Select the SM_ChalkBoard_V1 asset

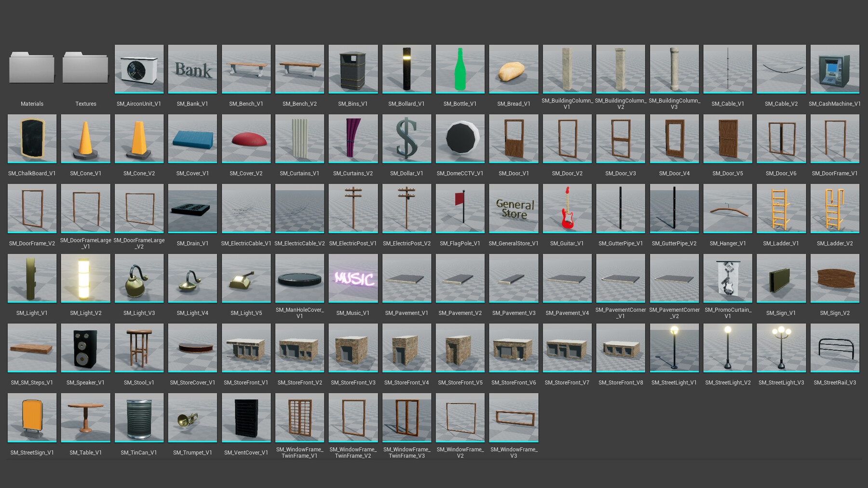[x=32, y=139]
